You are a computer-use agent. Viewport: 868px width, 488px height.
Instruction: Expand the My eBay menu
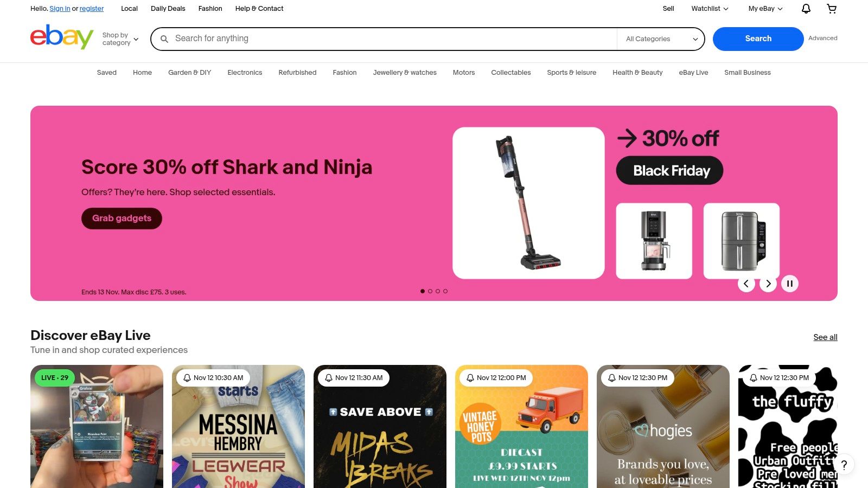765,9
